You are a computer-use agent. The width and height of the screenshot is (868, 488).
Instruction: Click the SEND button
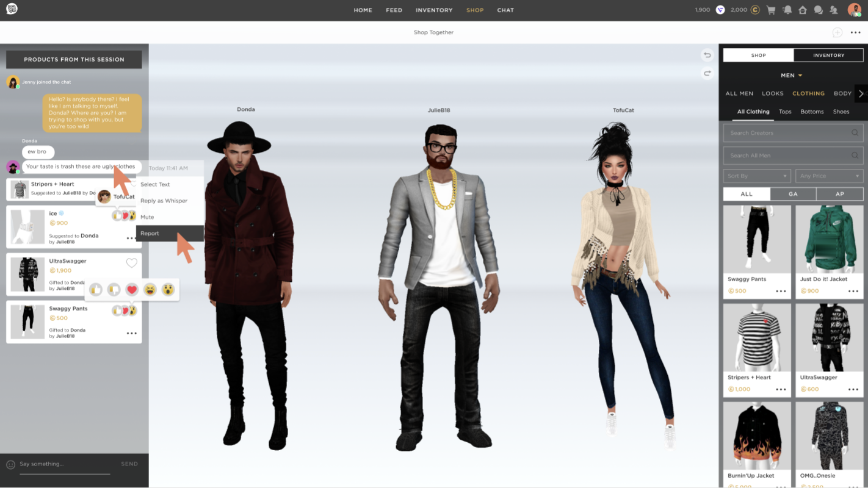[x=129, y=464]
